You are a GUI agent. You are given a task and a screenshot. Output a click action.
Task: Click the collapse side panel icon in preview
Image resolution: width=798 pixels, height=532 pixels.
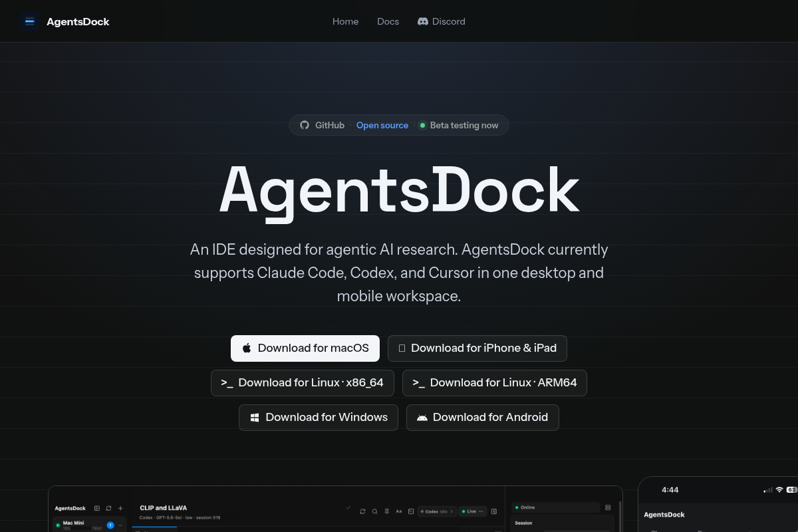pyautogui.click(x=494, y=511)
